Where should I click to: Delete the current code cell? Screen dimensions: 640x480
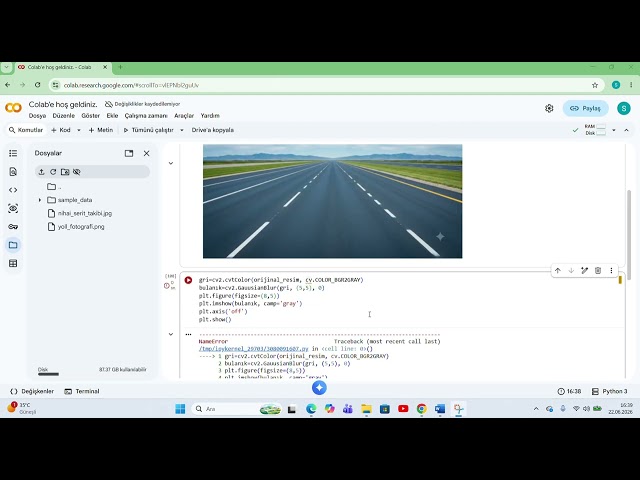tap(598, 270)
